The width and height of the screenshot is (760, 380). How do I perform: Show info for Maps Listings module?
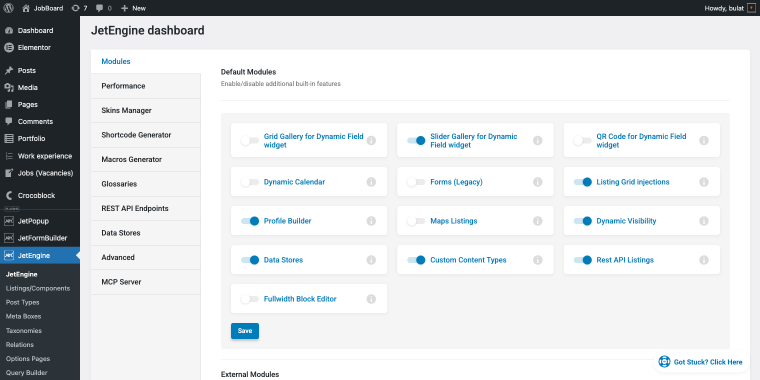538,221
